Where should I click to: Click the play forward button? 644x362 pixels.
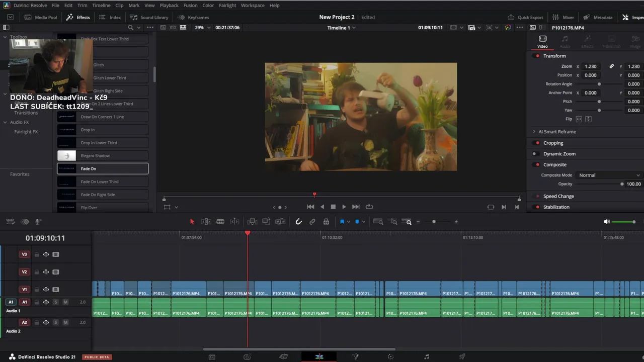[x=344, y=207]
